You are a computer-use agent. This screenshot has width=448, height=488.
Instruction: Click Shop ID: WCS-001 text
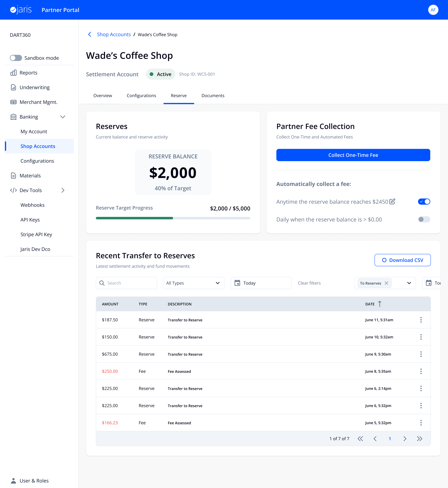point(197,74)
